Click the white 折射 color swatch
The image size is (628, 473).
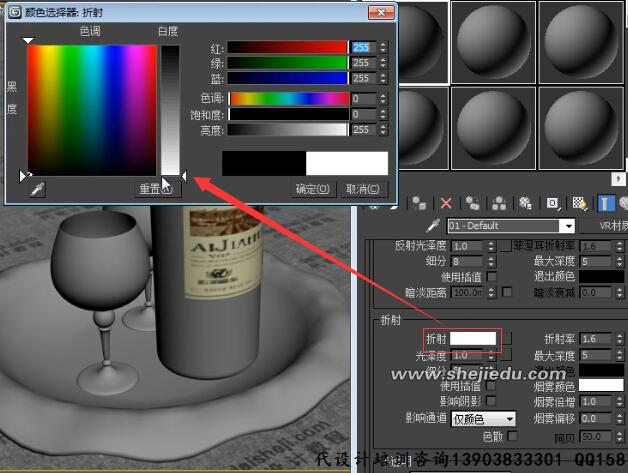(x=474, y=339)
